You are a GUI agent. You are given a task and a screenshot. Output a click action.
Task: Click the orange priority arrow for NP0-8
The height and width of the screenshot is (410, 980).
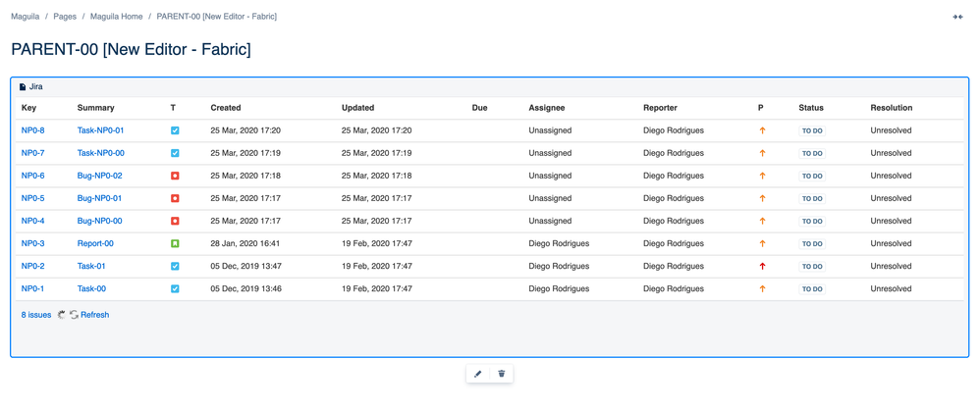[762, 131]
